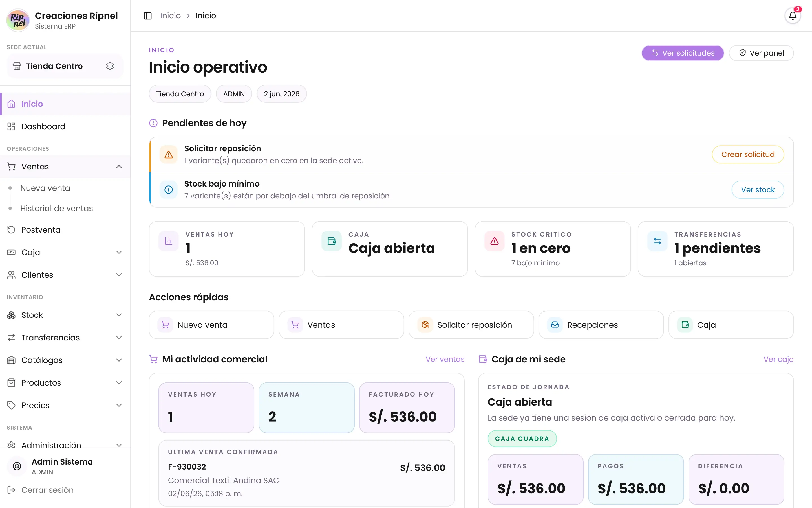
Task: Open the notifications bell
Action: [x=793, y=16]
